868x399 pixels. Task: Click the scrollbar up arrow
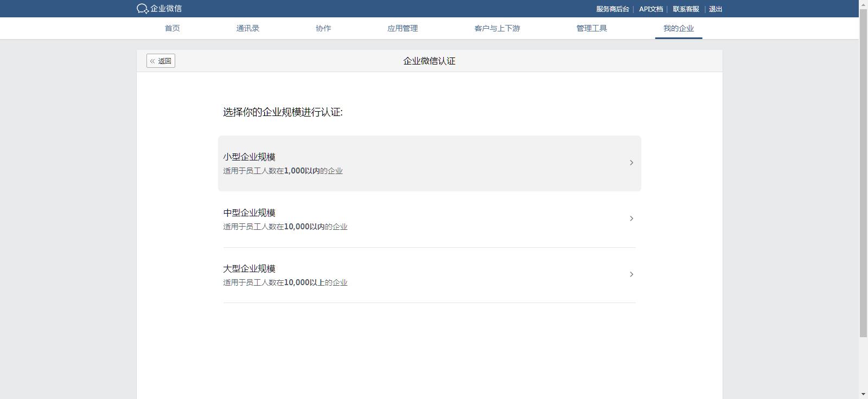[864, 4]
